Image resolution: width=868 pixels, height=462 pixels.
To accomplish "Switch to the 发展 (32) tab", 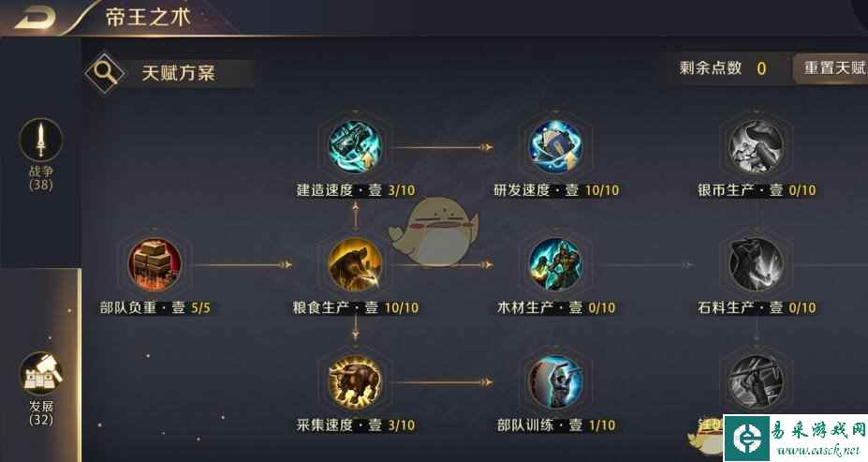I will point(41,389).
